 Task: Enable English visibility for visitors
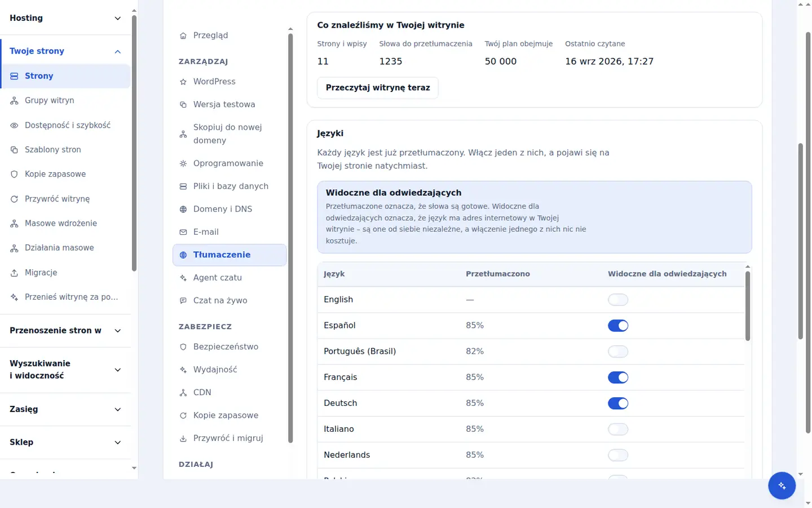618,300
